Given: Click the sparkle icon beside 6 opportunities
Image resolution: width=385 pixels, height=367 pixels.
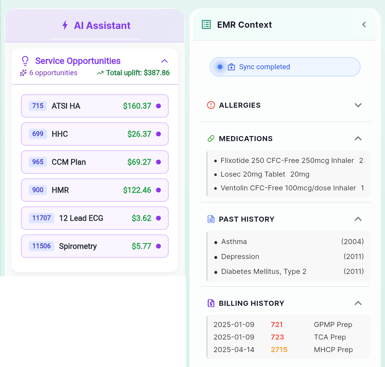Looking at the screenshot, I should click(23, 73).
